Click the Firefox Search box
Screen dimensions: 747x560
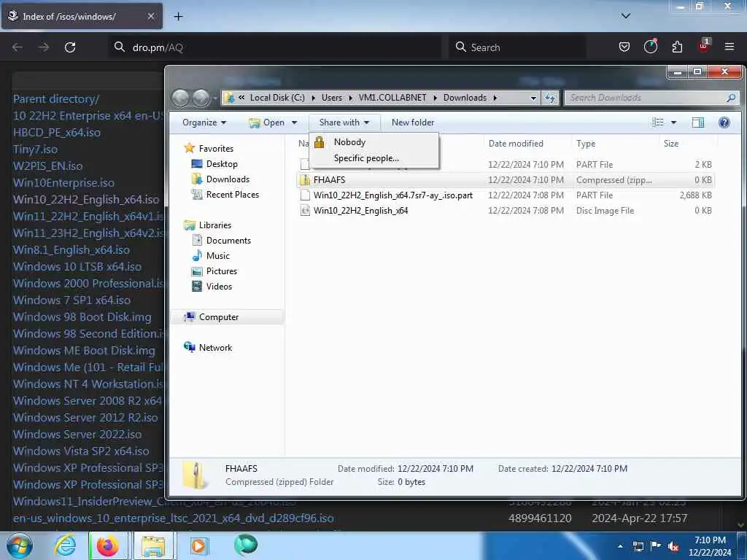point(517,47)
